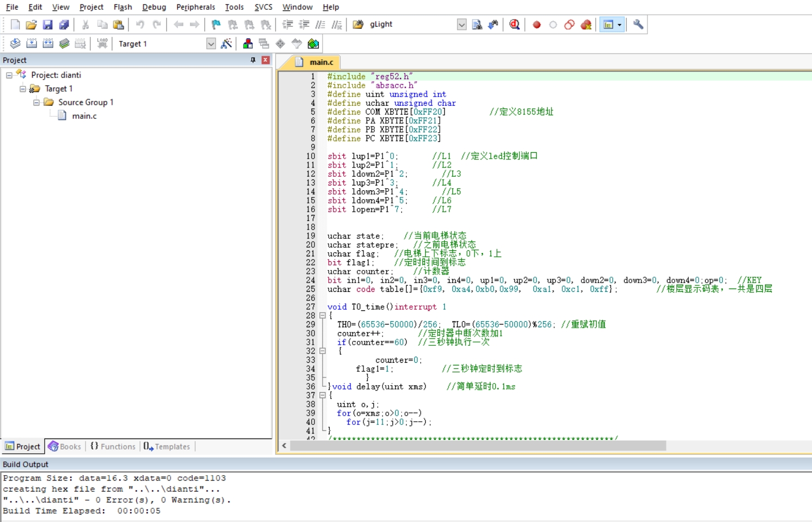Build the target using the Build icon
812x522 pixels.
32,44
